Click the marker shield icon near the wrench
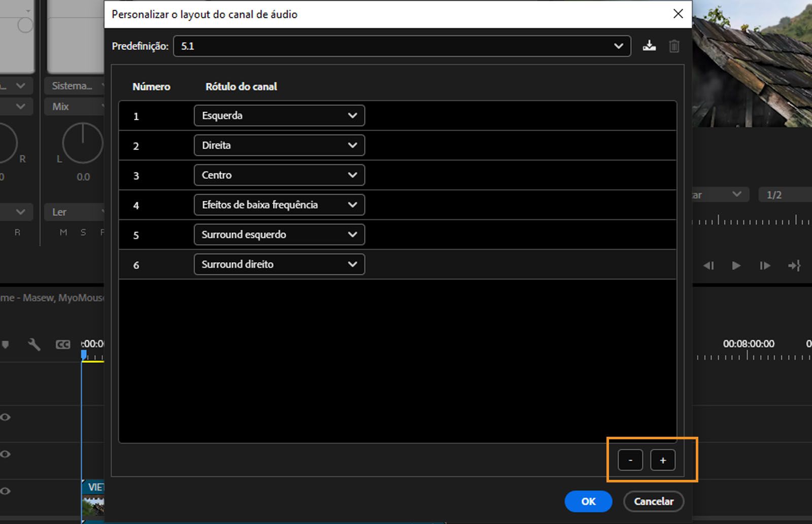Image resolution: width=812 pixels, height=524 pixels. [6, 344]
